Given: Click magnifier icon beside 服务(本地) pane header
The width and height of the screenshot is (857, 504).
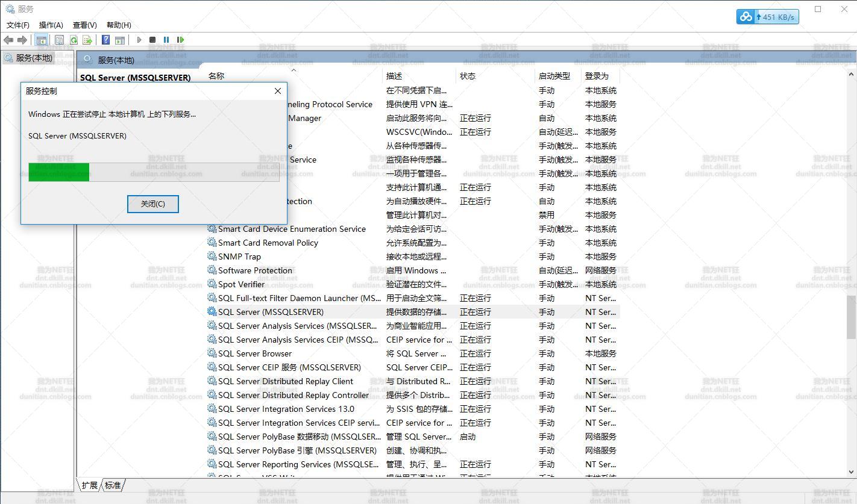Looking at the screenshot, I should pyautogui.click(x=88, y=59).
